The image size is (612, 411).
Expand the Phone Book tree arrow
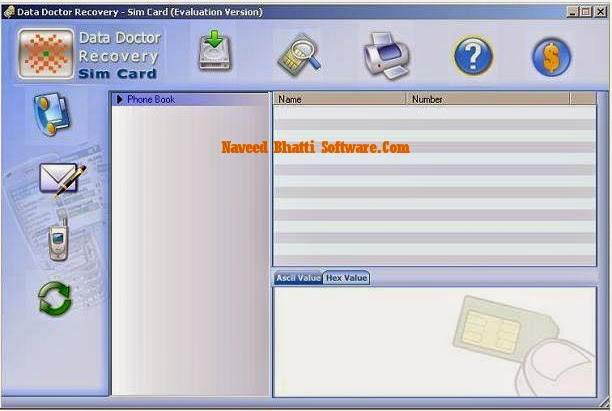(120, 100)
